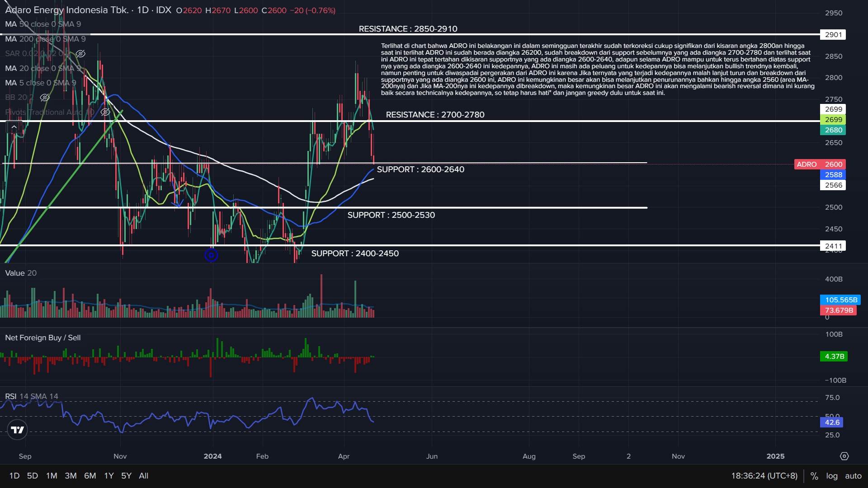Click the RSI 14 SMA 14 legend
This screenshot has height=488, width=868.
[x=32, y=396]
